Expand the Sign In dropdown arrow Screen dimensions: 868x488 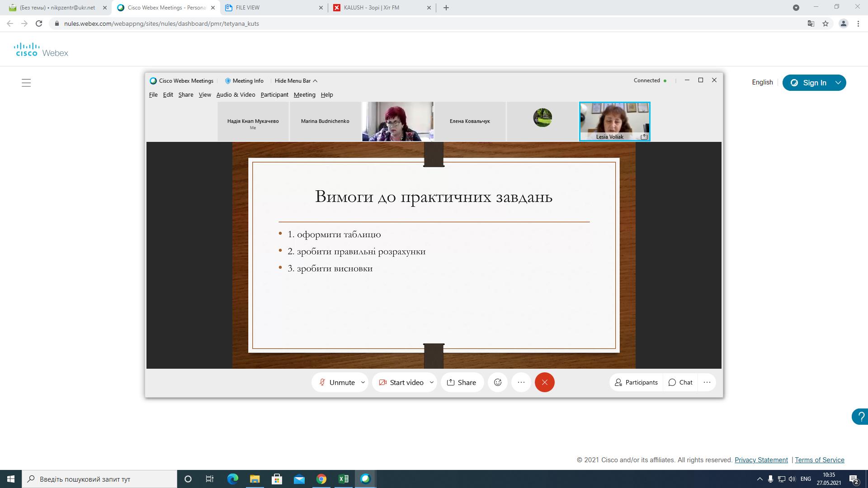click(x=838, y=83)
